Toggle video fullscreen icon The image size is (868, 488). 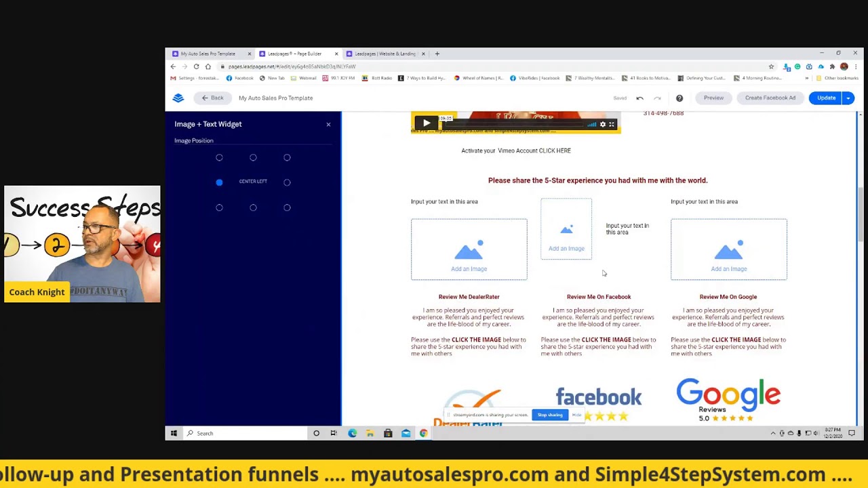[612, 125]
